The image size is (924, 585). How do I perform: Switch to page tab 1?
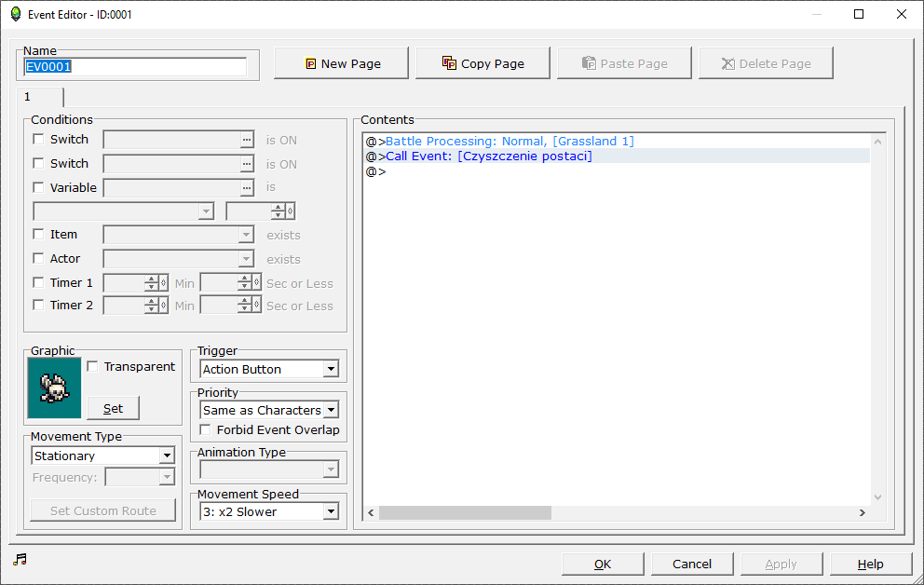tap(39, 97)
